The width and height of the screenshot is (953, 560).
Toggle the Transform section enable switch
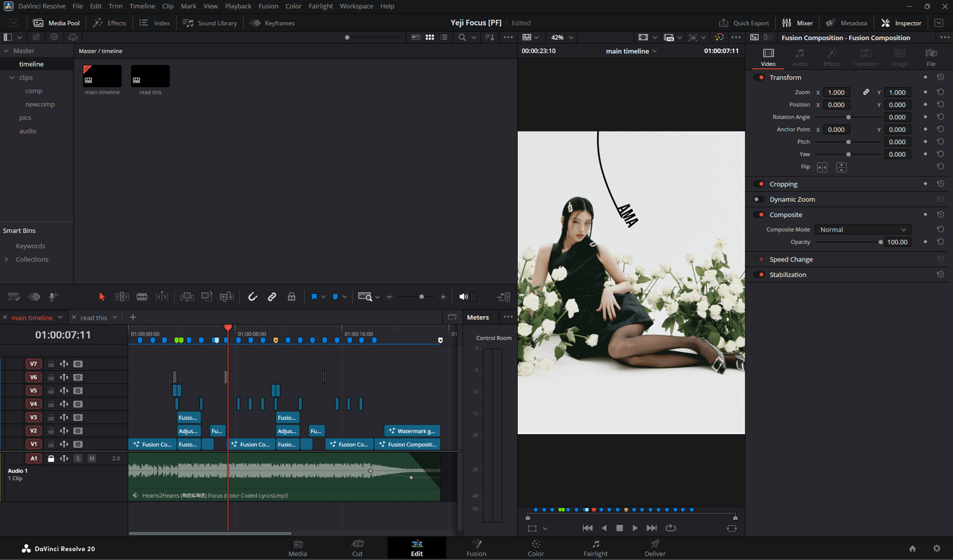[760, 77]
